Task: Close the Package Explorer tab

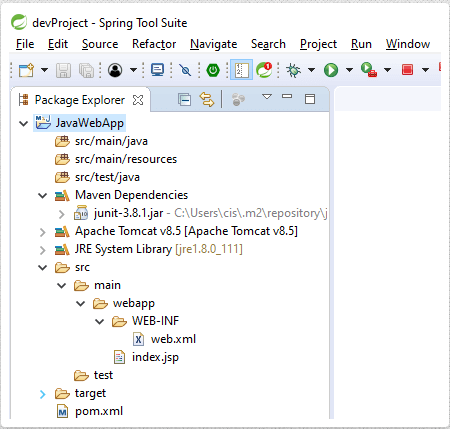Action: click(x=138, y=100)
